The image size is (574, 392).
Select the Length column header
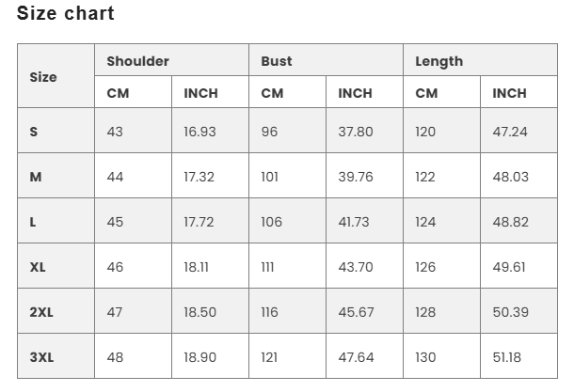coord(480,60)
